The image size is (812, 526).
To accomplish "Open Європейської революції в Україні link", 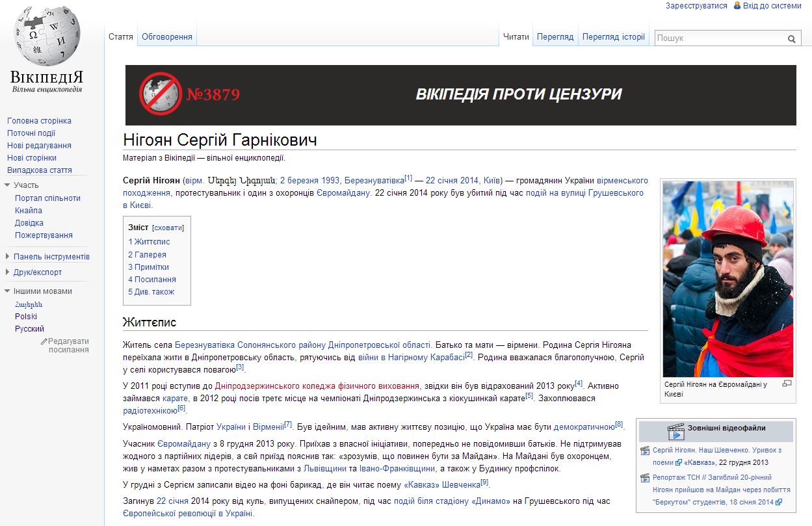I will pos(188,514).
